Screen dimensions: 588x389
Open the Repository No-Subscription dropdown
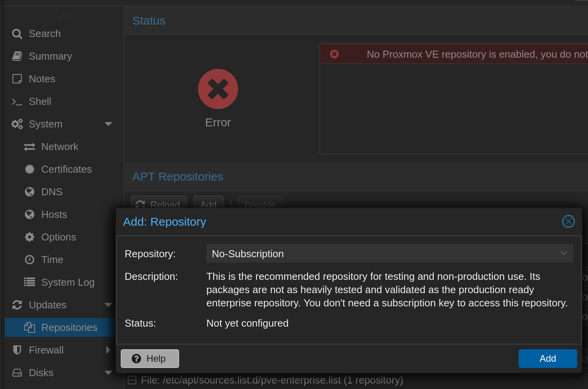click(x=563, y=253)
